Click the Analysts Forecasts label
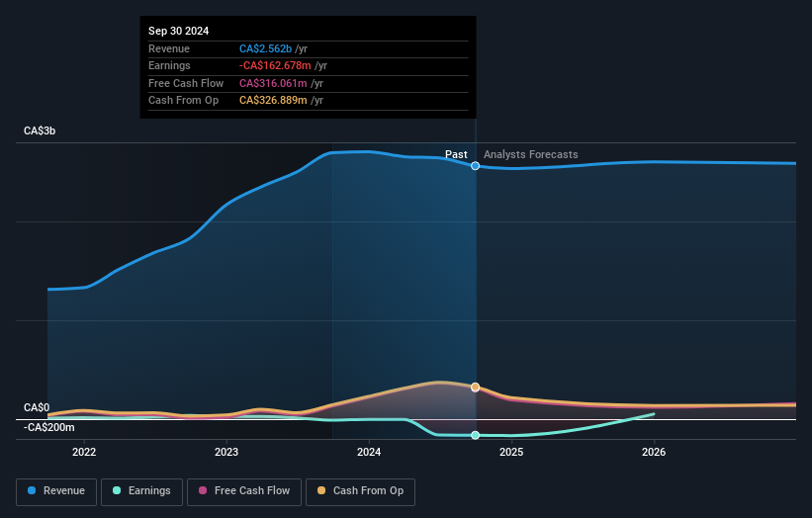 [531, 155]
